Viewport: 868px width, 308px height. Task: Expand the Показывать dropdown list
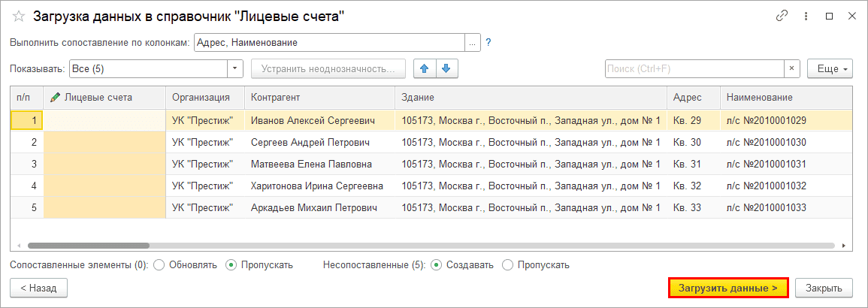(x=236, y=69)
